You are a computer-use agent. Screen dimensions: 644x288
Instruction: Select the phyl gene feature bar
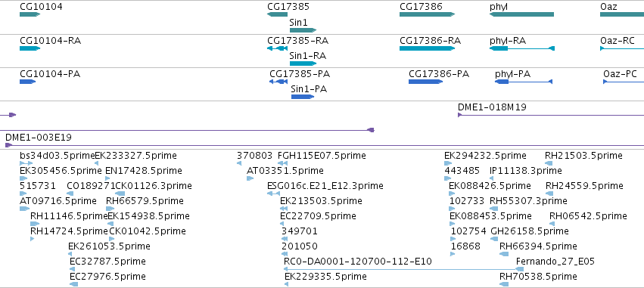point(521,14)
